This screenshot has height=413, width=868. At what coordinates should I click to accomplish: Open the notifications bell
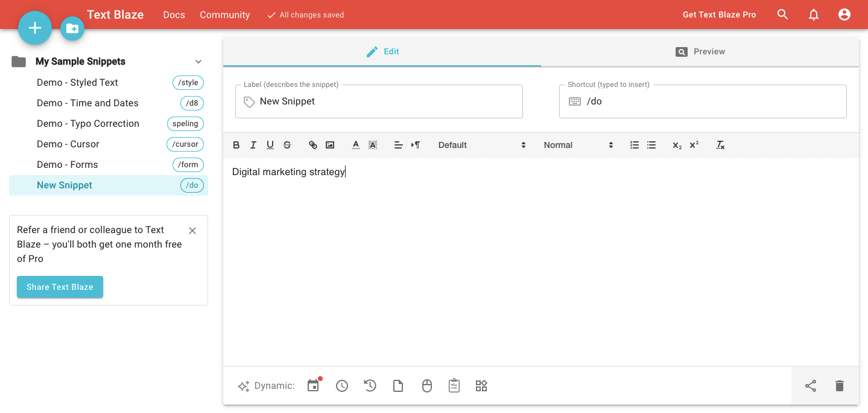click(x=814, y=14)
